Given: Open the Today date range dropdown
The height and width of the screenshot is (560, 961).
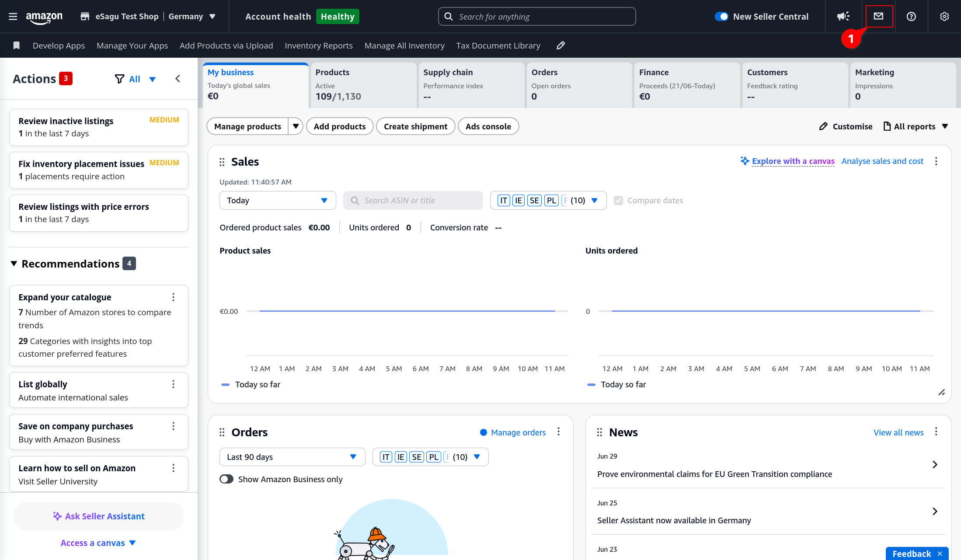Looking at the screenshot, I should pos(278,201).
